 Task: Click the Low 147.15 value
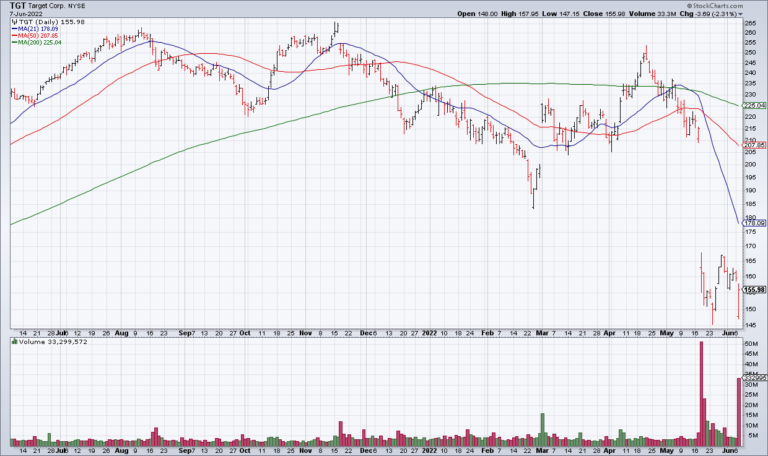tap(569, 14)
